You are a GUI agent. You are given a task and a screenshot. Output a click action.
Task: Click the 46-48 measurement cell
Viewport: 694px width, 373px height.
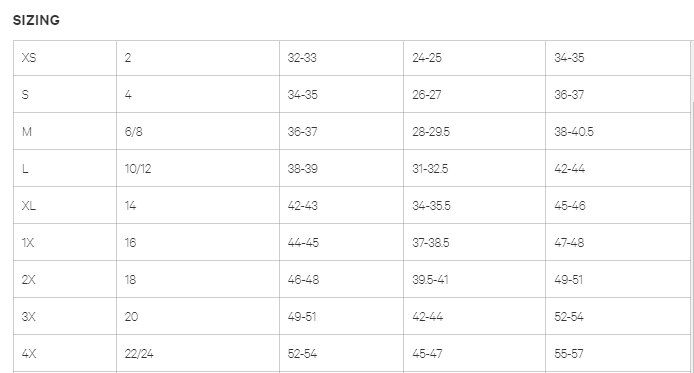pos(341,279)
